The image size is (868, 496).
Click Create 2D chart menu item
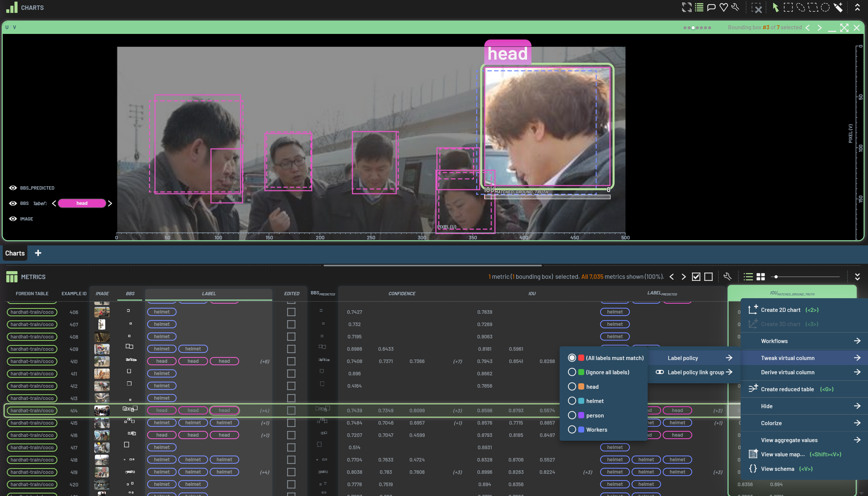coord(780,310)
